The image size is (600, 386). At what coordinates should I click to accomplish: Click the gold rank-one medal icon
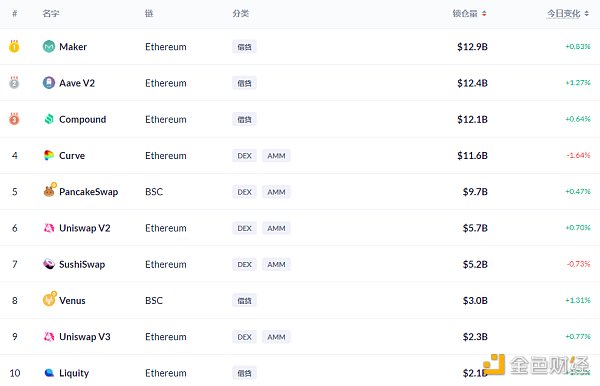[14, 46]
